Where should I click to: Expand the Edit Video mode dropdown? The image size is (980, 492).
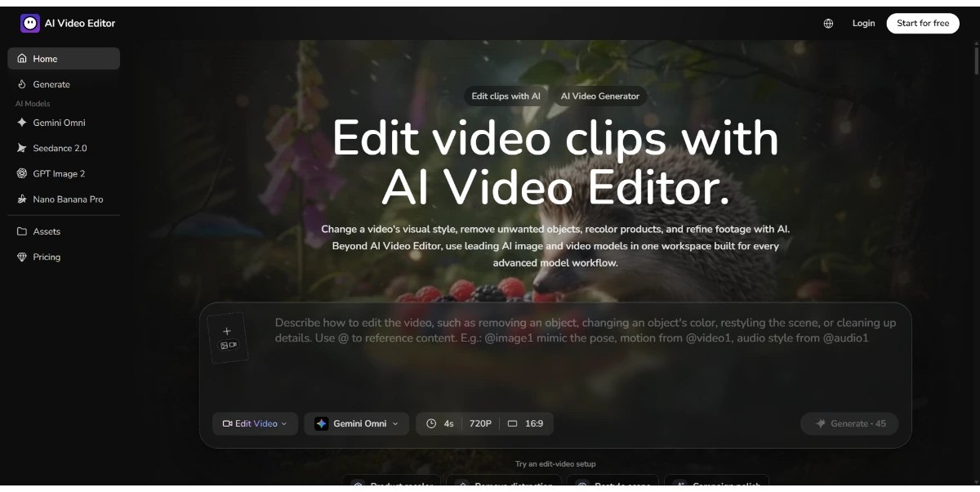[255, 423]
